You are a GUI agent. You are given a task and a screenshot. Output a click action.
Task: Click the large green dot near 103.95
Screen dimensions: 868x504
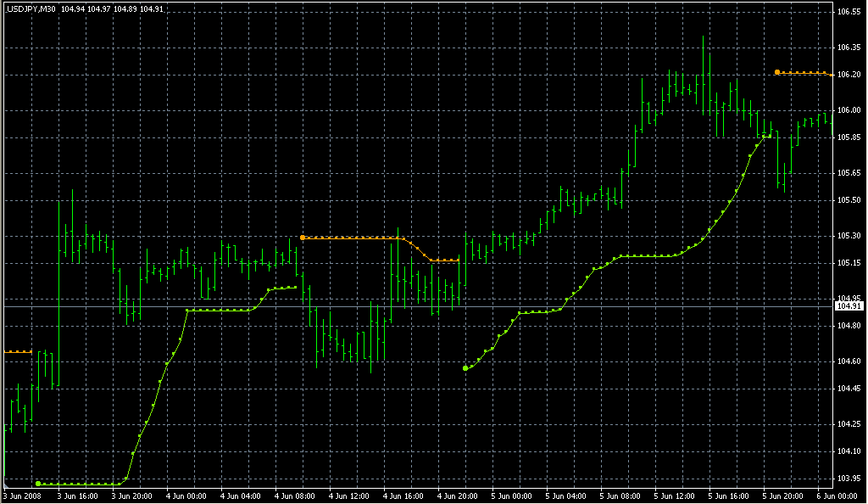(38, 483)
